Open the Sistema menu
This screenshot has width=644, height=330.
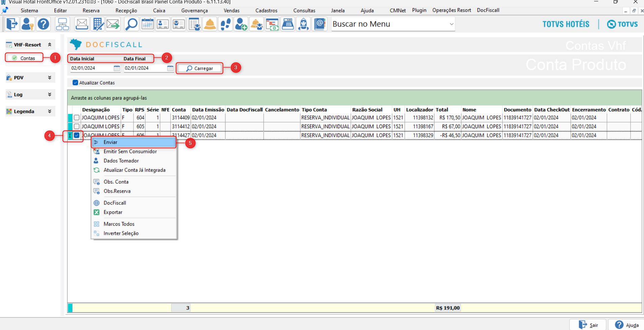click(29, 10)
